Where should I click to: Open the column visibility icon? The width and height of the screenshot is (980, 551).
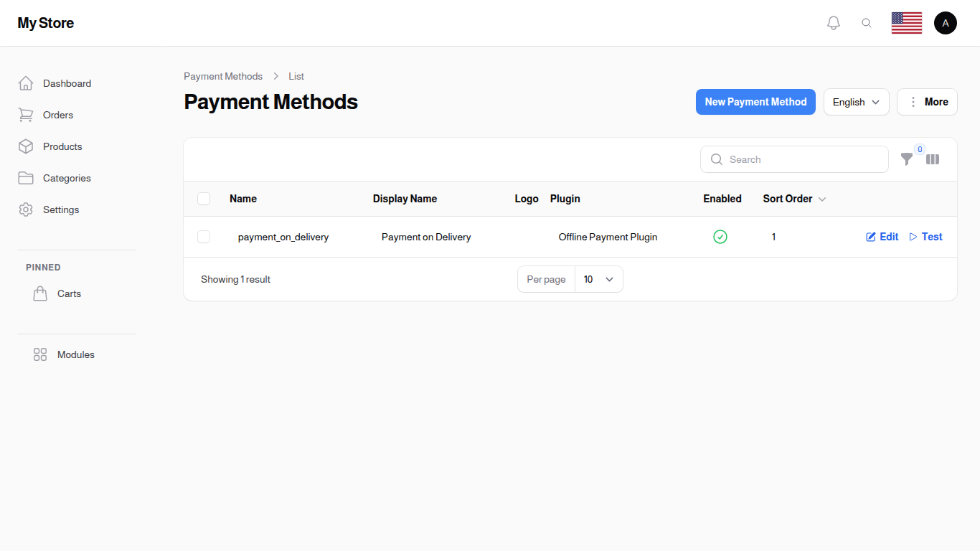coord(933,159)
